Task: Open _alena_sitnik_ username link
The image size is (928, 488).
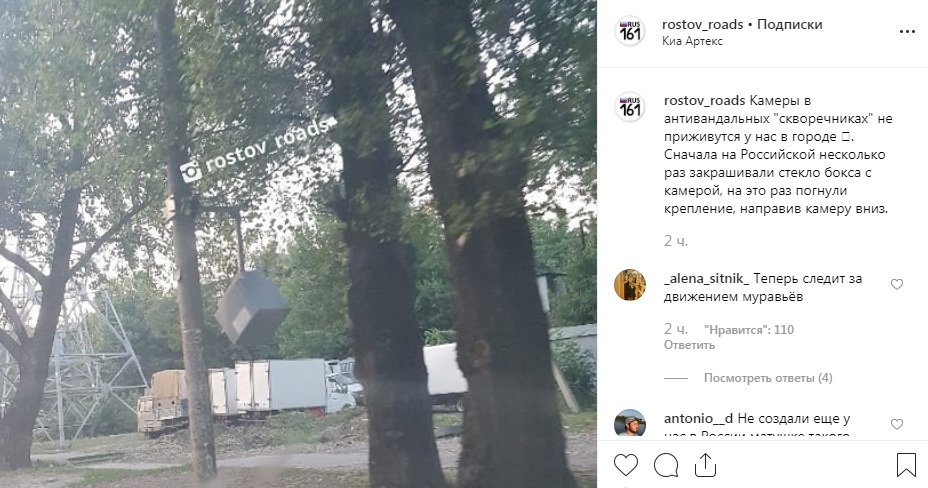Action: pos(707,279)
